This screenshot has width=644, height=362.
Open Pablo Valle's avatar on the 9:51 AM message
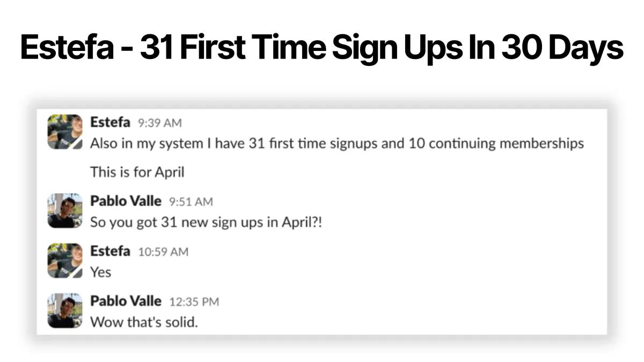(64, 211)
